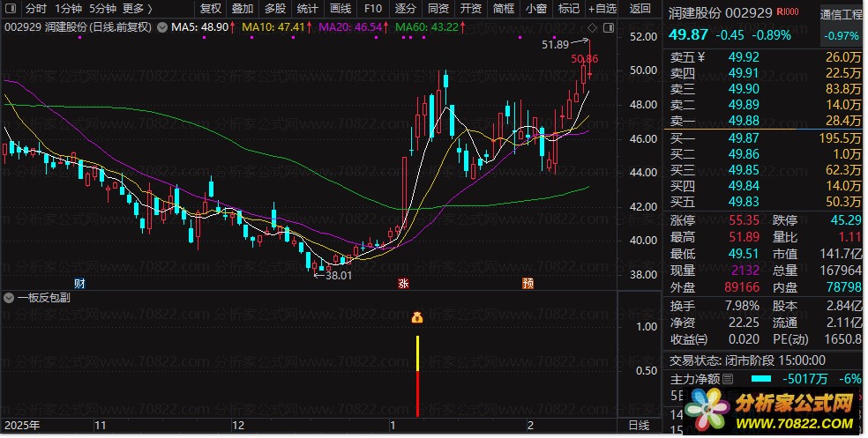Image resolution: width=868 pixels, height=438 pixels.
Task: Click the 预 forecast marker icon
Action: click(528, 284)
